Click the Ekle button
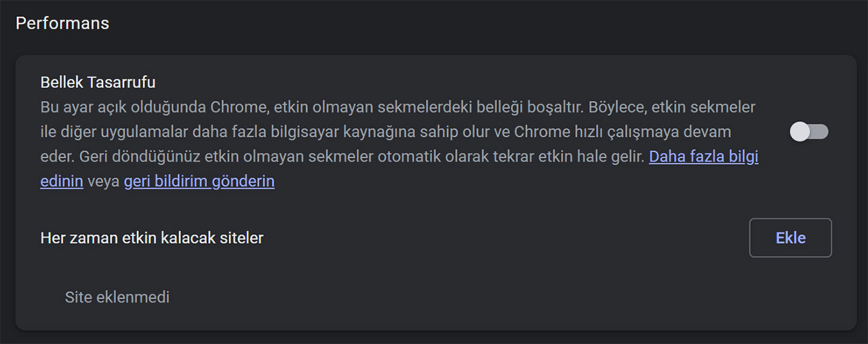Viewport: 868px width, 344px height. pos(791,238)
